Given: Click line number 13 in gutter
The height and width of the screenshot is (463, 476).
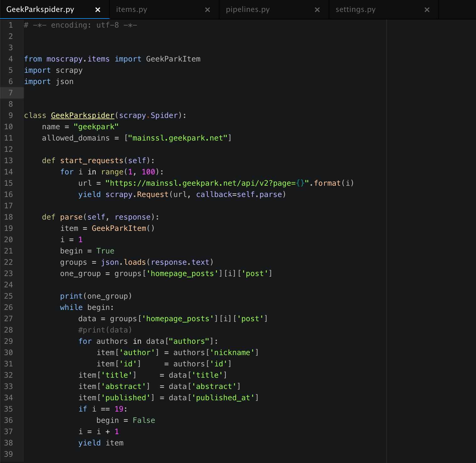Looking at the screenshot, I should click(x=8, y=161).
